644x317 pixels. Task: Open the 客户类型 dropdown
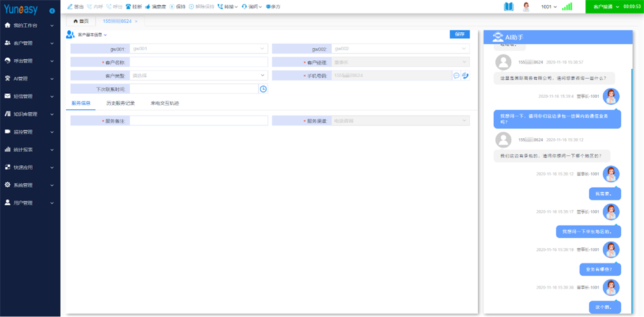tap(199, 75)
